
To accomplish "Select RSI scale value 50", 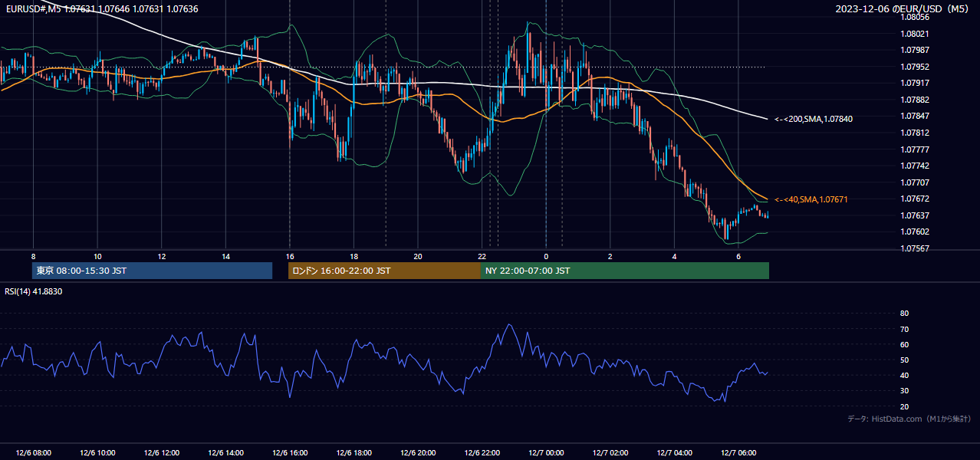I will [904, 360].
